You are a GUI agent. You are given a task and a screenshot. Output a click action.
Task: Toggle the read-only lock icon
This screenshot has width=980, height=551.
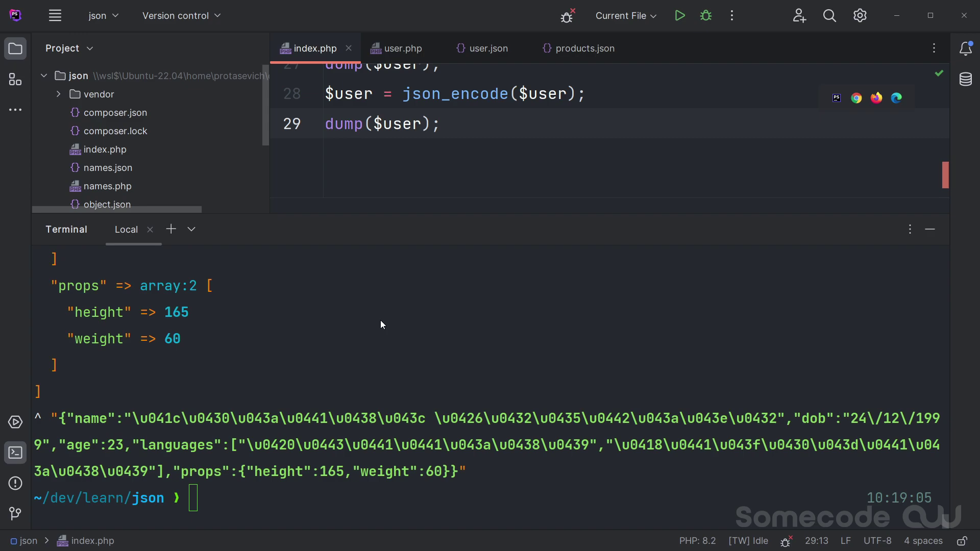(962, 541)
